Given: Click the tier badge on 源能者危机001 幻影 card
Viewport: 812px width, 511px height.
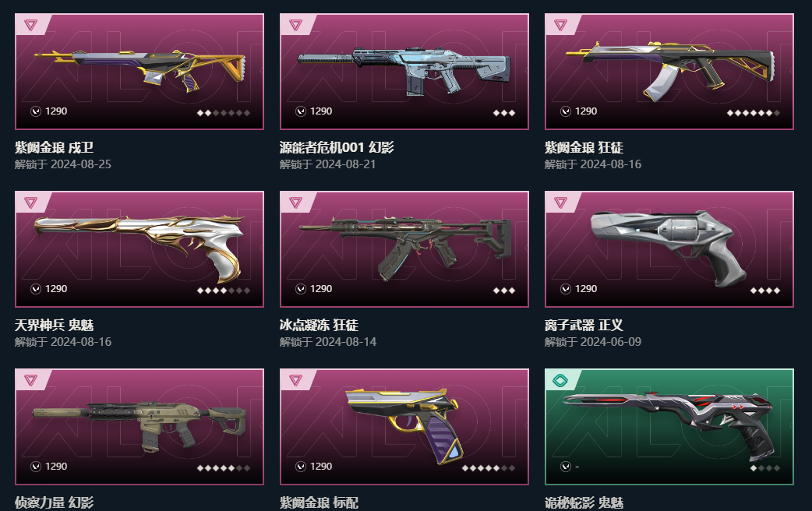Looking at the screenshot, I should click(x=295, y=25).
